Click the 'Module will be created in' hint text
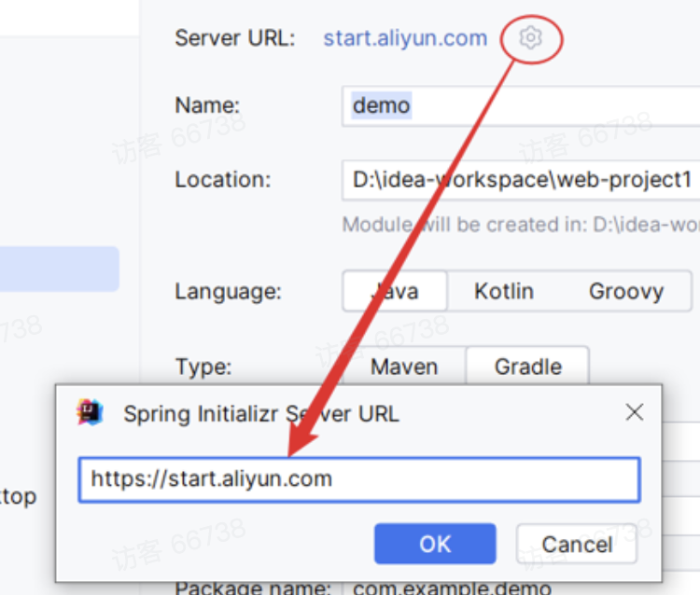The image size is (700, 595). click(521, 225)
